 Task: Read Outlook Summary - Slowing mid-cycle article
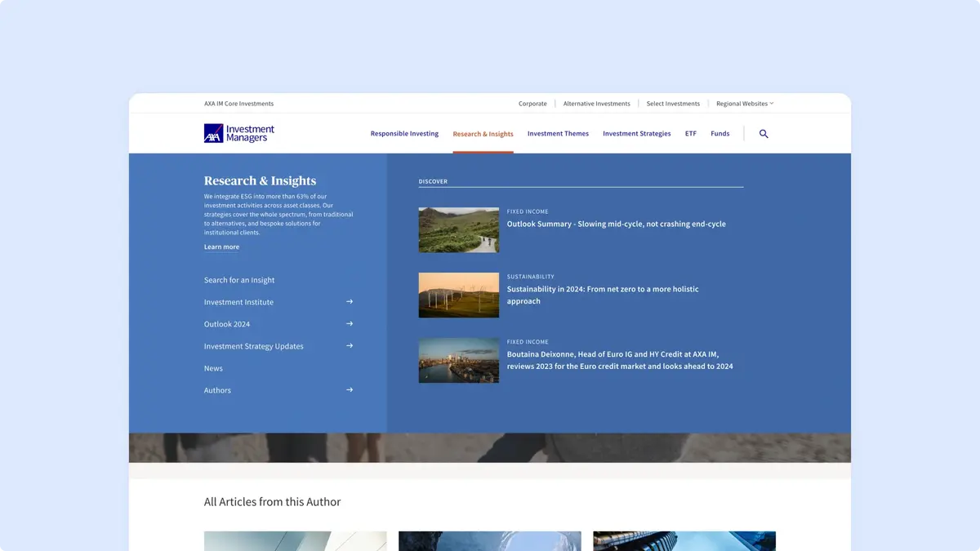(x=617, y=224)
